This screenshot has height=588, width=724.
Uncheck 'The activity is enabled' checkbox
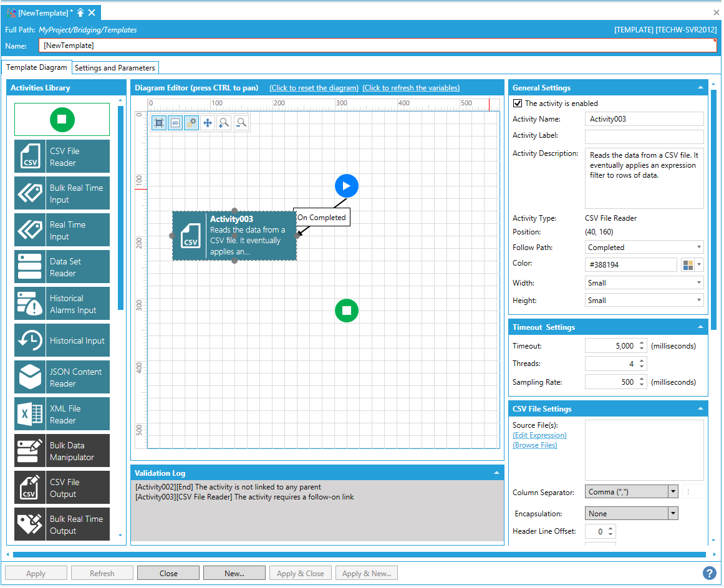(x=518, y=104)
